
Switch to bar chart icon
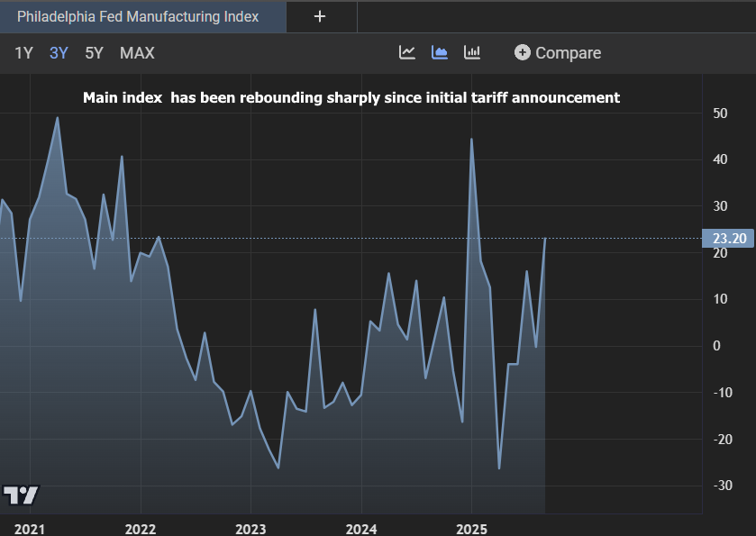point(471,52)
